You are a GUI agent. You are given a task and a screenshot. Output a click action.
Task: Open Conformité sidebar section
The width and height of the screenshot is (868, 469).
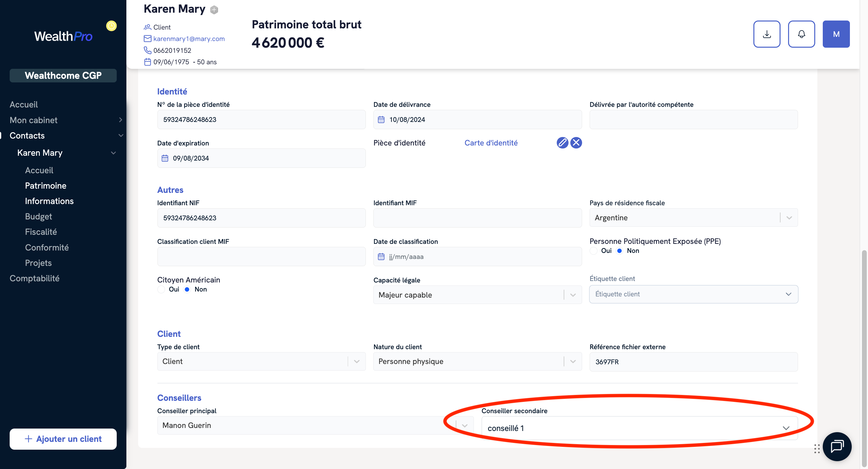click(47, 247)
